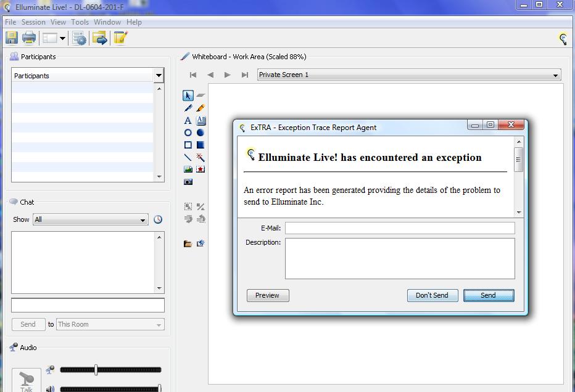Click the Print toolbar icon
Image resolution: width=575 pixels, height=392 pixels.
(29, 38)
